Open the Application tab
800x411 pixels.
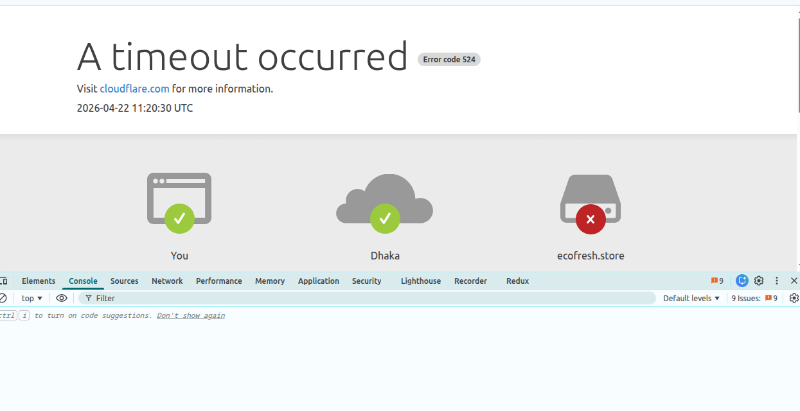pyautogui.click(x=318, y=281)
